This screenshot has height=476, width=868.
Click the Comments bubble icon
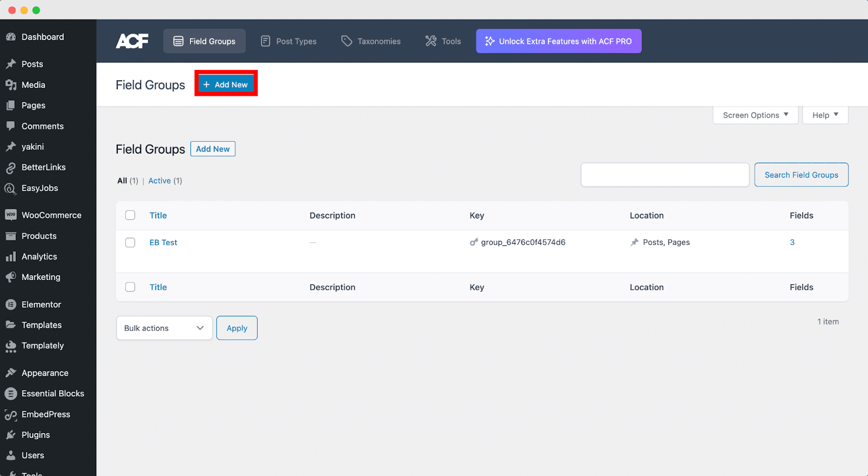coord(11,126)
